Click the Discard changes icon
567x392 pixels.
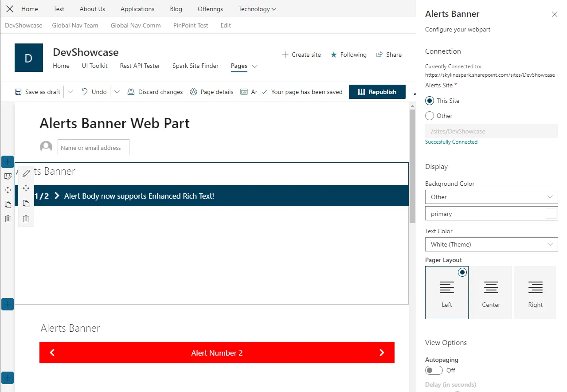[x=131, y=92]
